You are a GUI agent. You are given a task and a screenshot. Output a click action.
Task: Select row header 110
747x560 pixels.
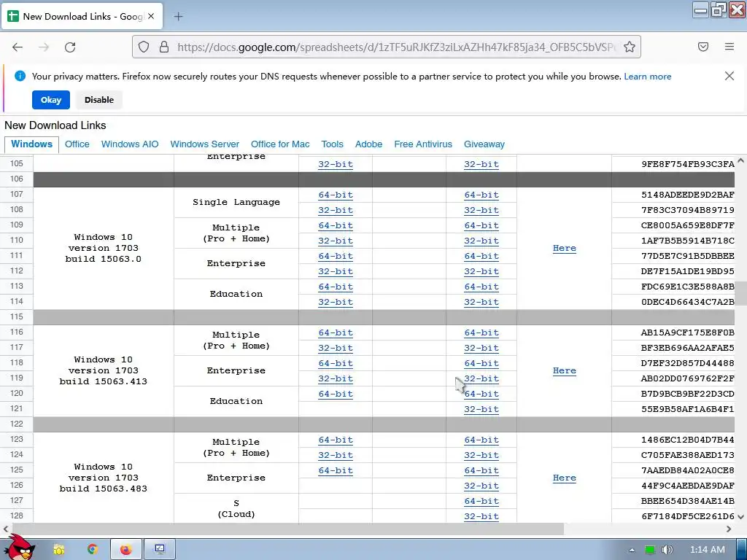[x=17, y=240]
